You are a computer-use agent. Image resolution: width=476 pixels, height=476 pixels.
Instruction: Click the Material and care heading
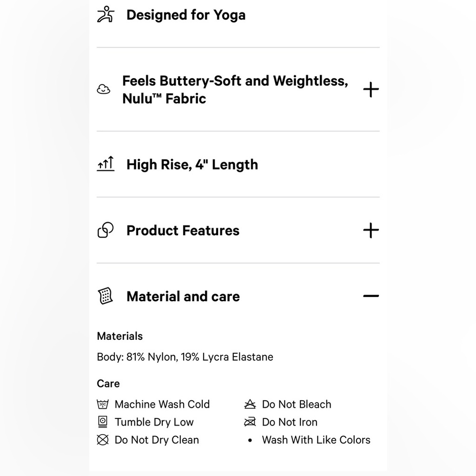[183, 296]
